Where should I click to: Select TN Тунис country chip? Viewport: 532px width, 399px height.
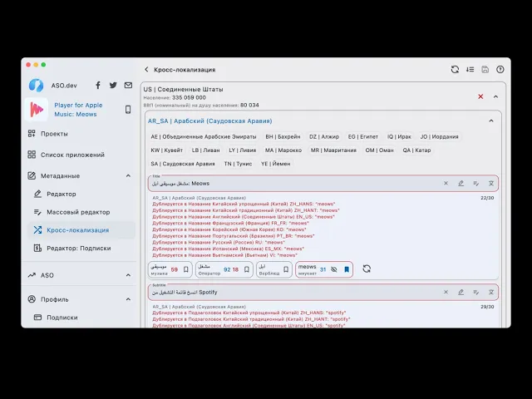coord(238,164)
